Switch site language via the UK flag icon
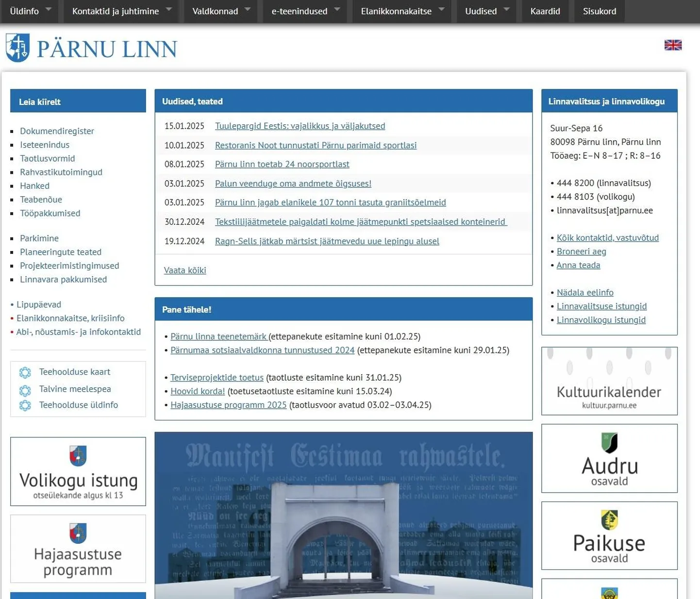The width and height of the screenshot is (700, 599). pos(673,45)
